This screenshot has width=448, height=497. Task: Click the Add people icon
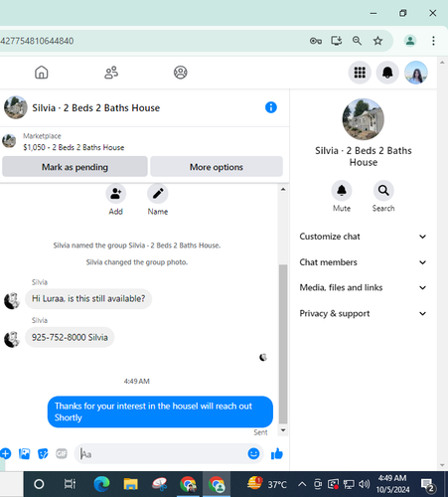click(116, 194)
